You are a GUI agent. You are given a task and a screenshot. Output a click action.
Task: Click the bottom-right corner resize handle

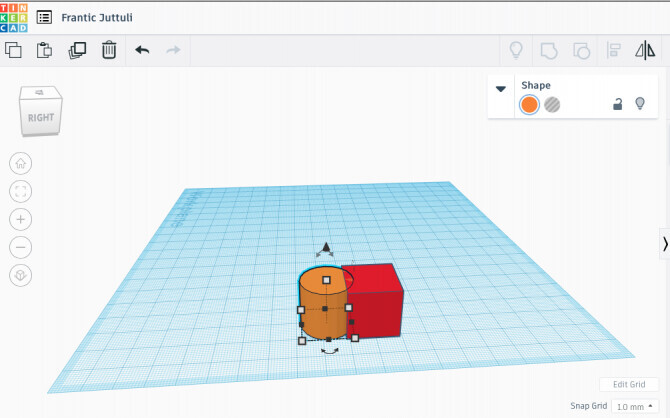click(x=355, y=338)
